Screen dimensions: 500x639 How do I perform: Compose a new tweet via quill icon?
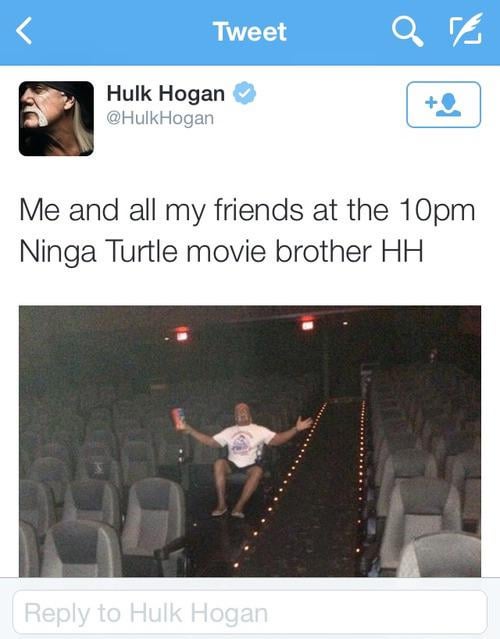(x=465, y=30)
